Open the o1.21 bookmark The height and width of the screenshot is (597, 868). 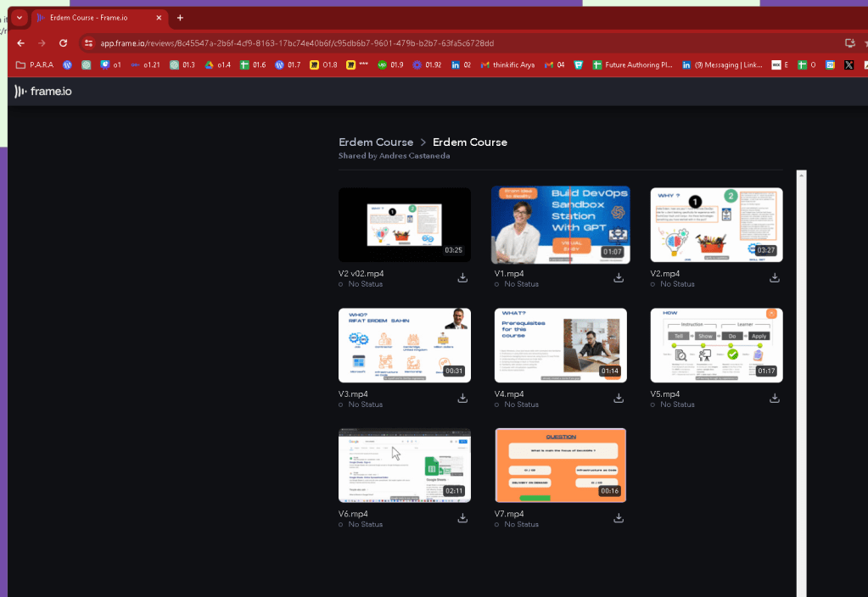click(146, 64)
